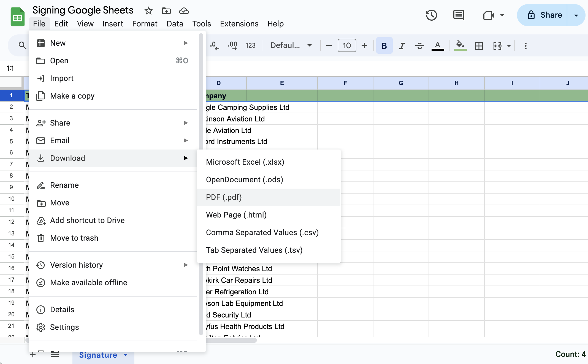Select PDF (.pdf) download format
Screen dimensions: 588x364
tap(224, 197)
